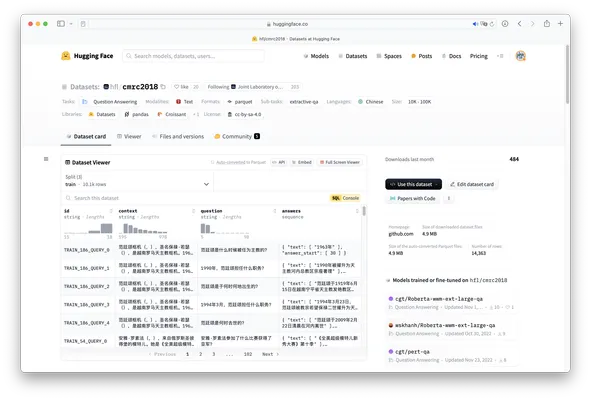
Task: Click the user avatar icon
Action: coord(521,56)
